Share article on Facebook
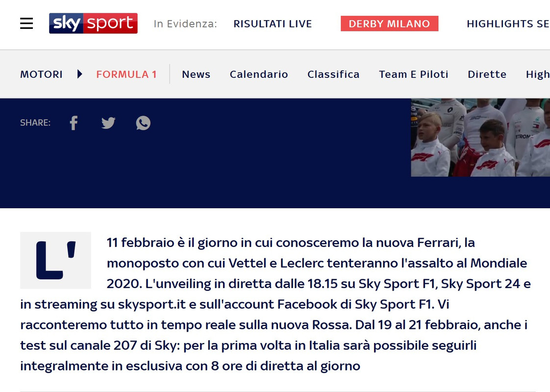 [74, 123]
